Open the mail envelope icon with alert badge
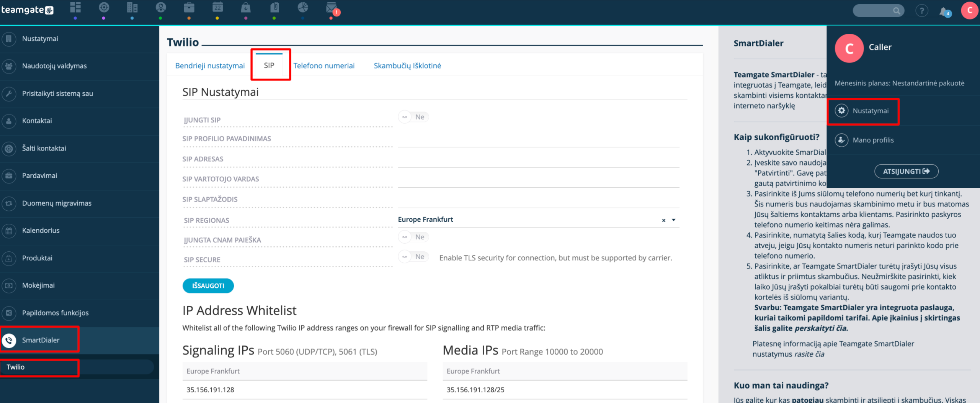 332,8
